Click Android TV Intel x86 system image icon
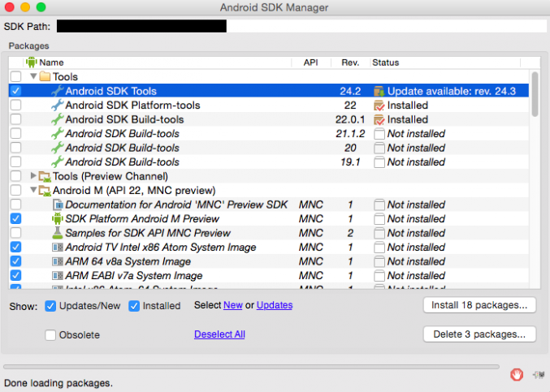Screen dimensions: 550x392 (58, 248)
